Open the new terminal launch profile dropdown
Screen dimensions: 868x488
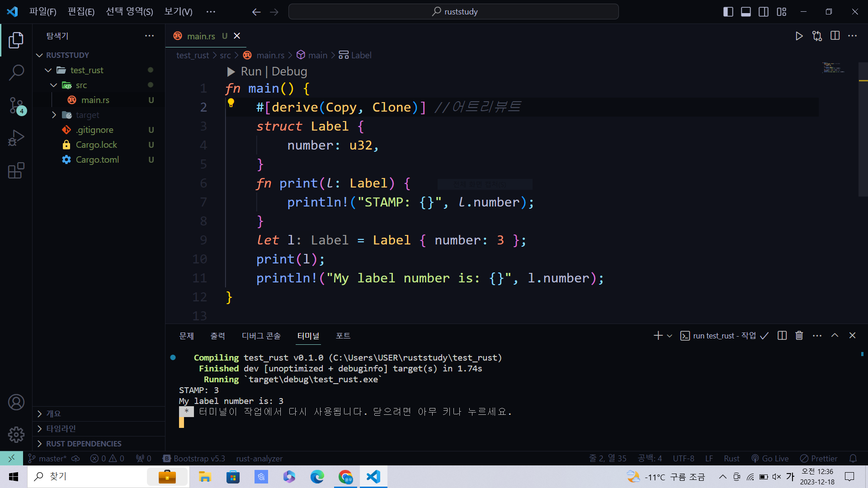[670, 336]
